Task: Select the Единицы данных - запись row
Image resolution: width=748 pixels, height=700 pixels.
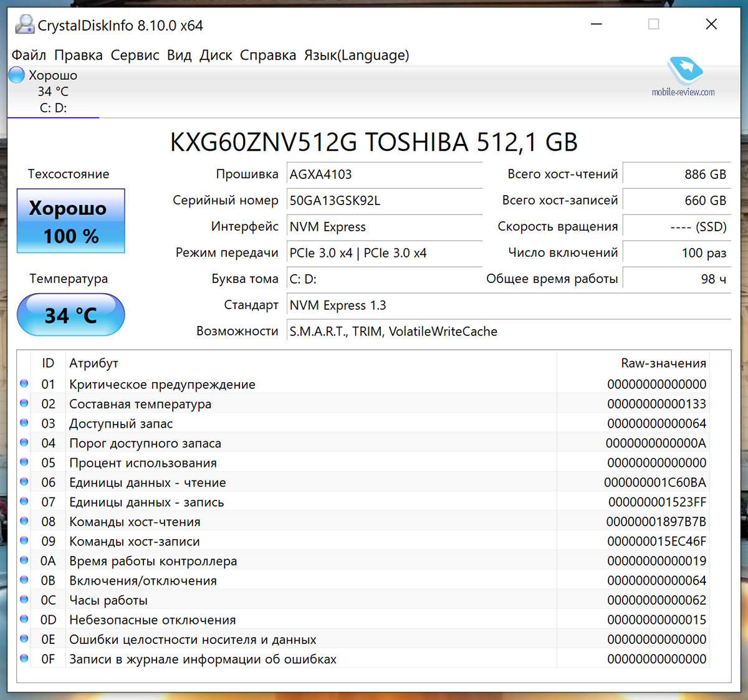Action: 363,502
